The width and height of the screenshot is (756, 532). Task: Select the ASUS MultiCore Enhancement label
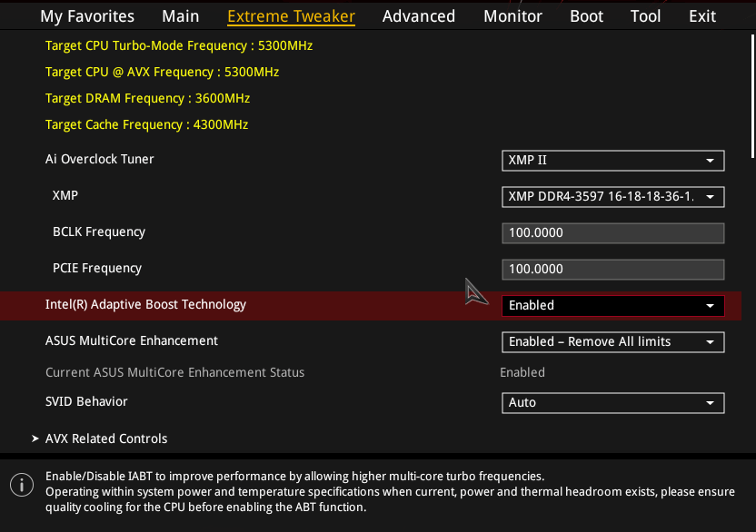[x=132, y=340]
